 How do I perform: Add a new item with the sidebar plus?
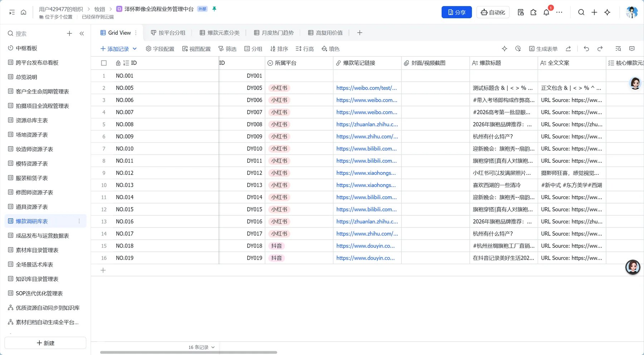(69, 33)
